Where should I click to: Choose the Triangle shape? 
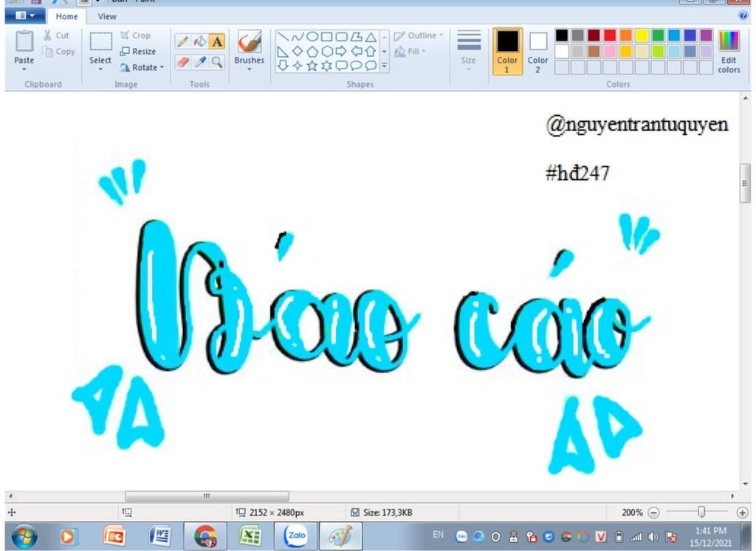pyautogui.click(x=371, y=37)
